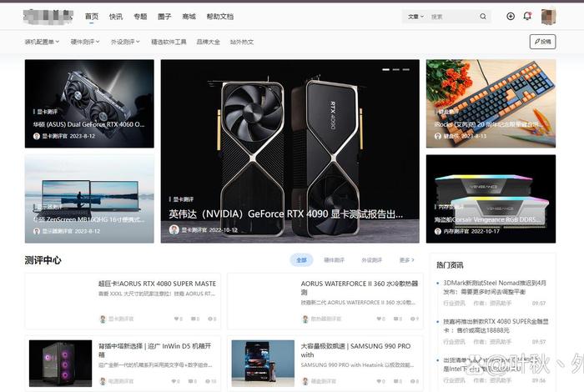Open the InWin D5 case thumbnail
This screenshot has height=392, width=584.
[60, 364]
